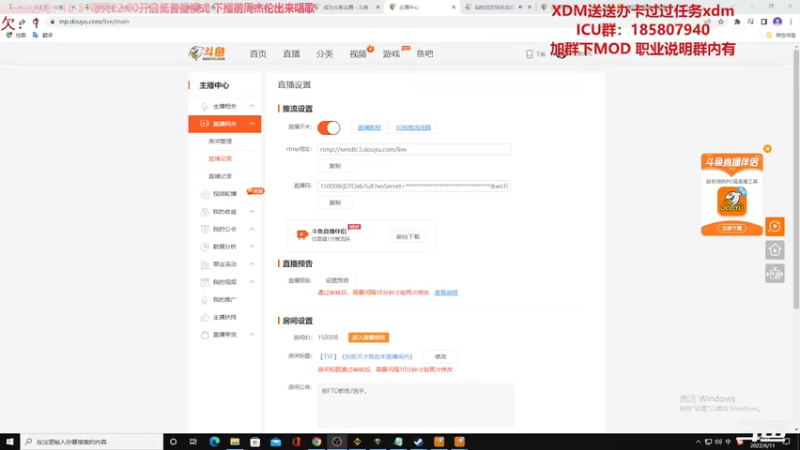The image size is (800, 450).
Task: Collapse the 直播相关 sidebar section chevron
Action: pos(252,123)
